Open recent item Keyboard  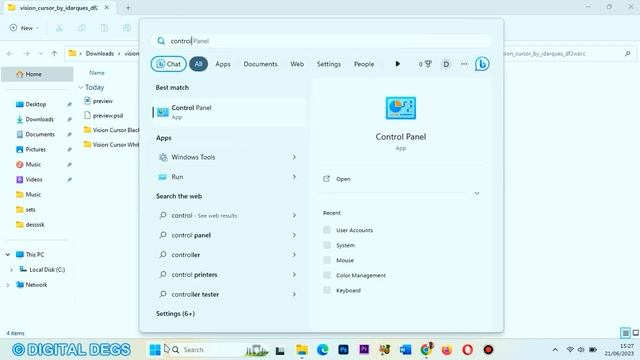[348, 291]
